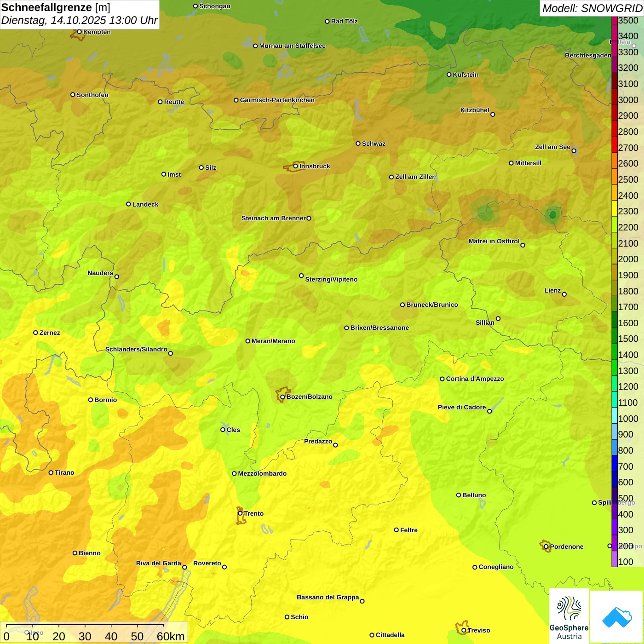Click the Sillian location dot
Image resolution: width=644 pixels, height=644 pixels.
tap(498, 318)
